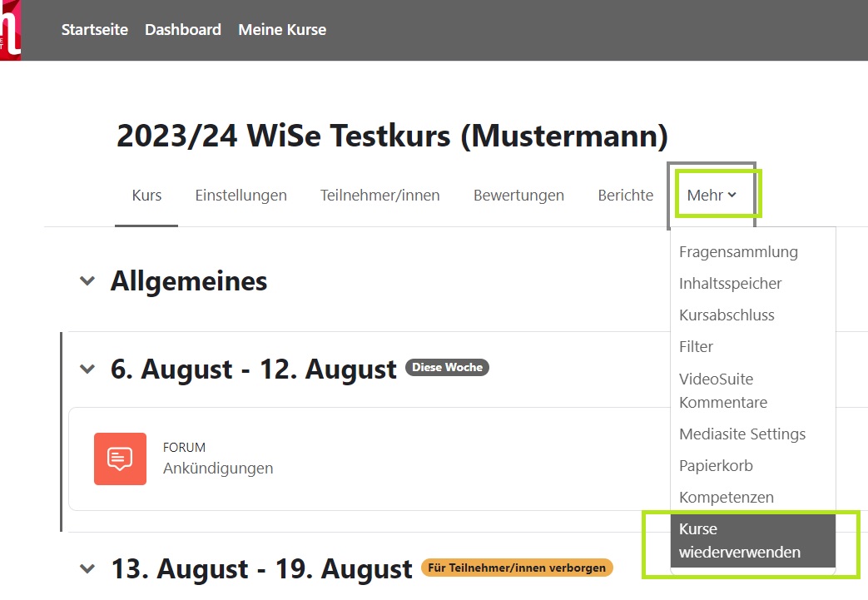The image size is (868, 600).
Task: Click the Forum icon next to Ankündigungen
Action: pos(119,459)
